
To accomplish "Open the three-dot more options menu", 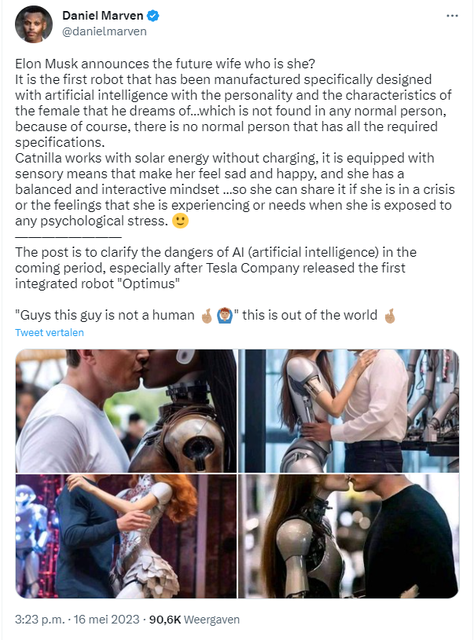I will [452, 16].
